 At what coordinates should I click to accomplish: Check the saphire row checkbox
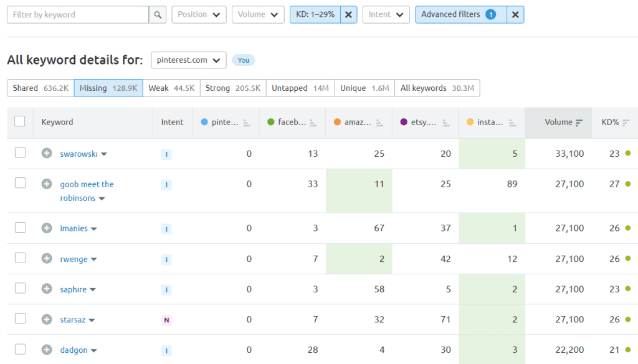coord(20,288)
